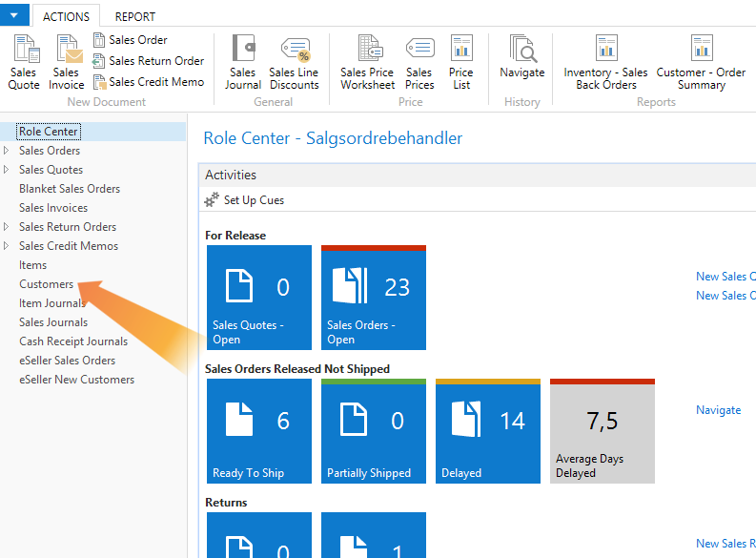Open the Average Days Delayed tile

(x=603, y=431)
